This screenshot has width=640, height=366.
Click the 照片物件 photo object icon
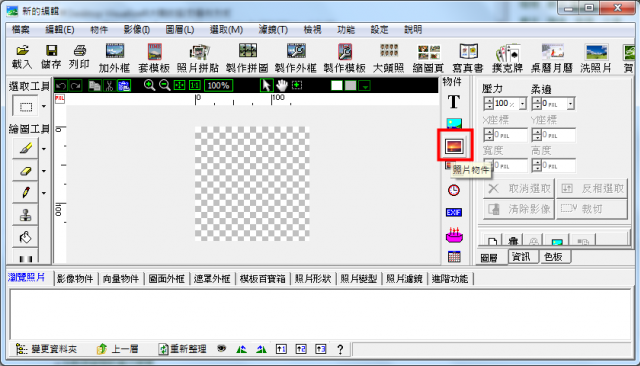pyautogui.click(x=454, y=146)
